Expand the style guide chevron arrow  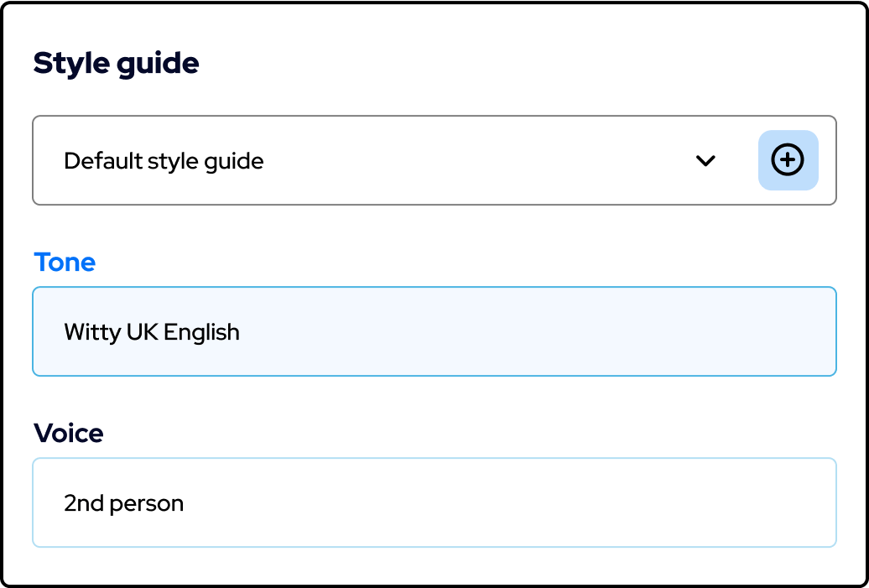[x=705, y=161]
